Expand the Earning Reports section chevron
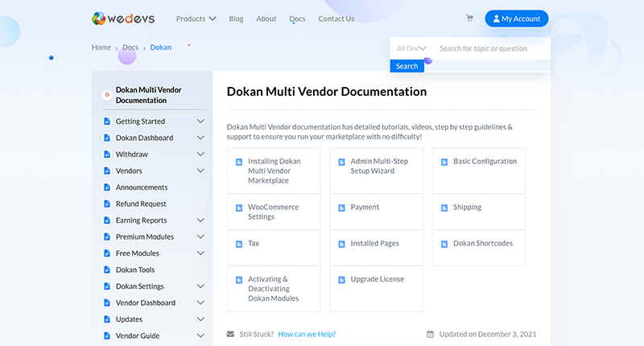Viewport: 644px width, 346px height. [200, 220]
